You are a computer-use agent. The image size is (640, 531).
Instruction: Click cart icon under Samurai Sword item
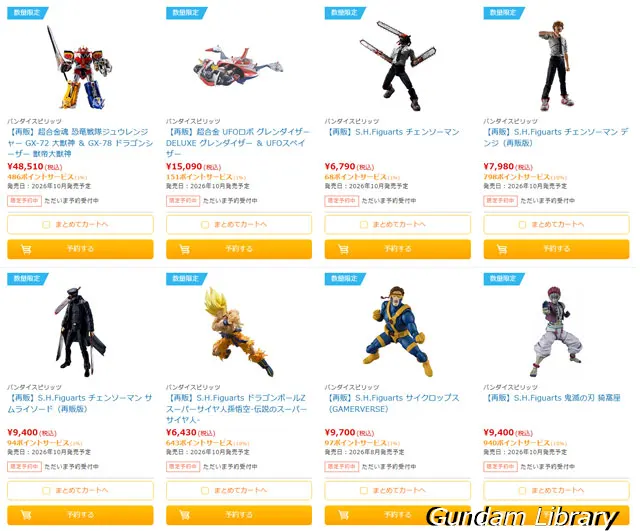(26, 515)
